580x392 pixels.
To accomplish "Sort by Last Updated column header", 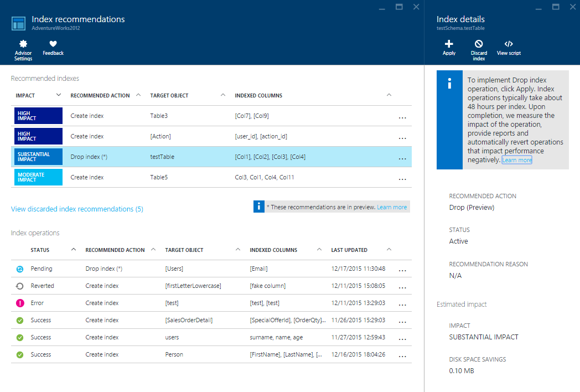I will click(x=349, y=250).
